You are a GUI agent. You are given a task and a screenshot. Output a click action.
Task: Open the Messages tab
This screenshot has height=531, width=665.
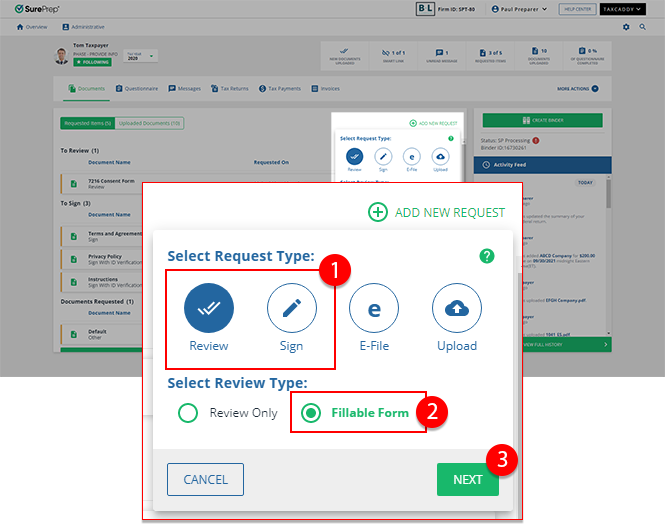(184, 89)
